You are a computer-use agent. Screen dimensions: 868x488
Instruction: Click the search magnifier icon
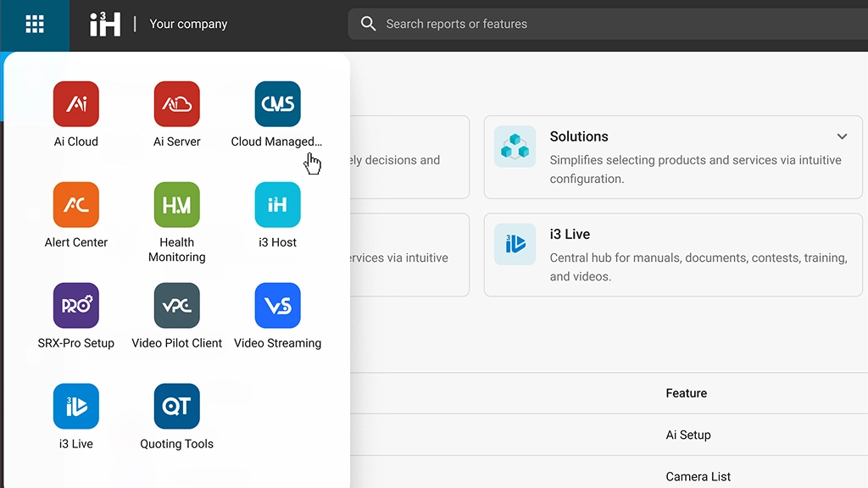[369, 24]
